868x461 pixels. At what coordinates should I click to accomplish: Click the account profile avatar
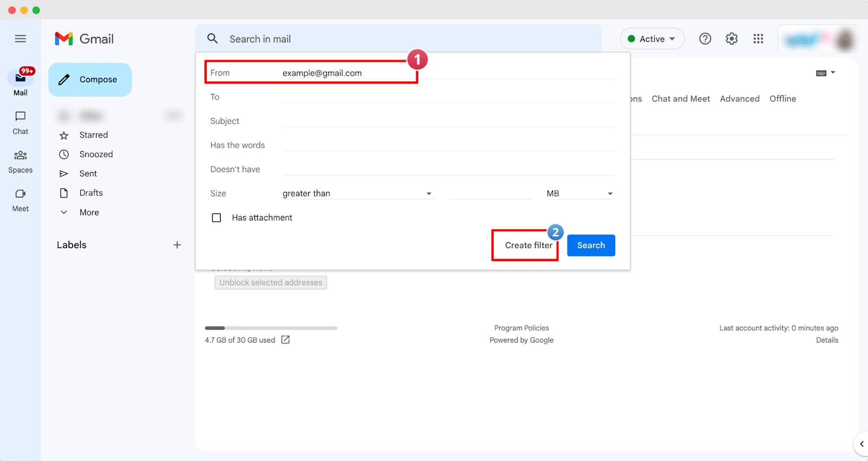(844, 40)
